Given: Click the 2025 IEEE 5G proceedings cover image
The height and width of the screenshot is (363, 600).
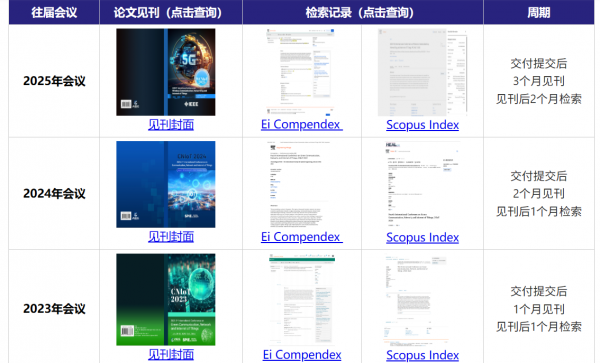Looking at the screenshot, I should click(x=166, y=72).
